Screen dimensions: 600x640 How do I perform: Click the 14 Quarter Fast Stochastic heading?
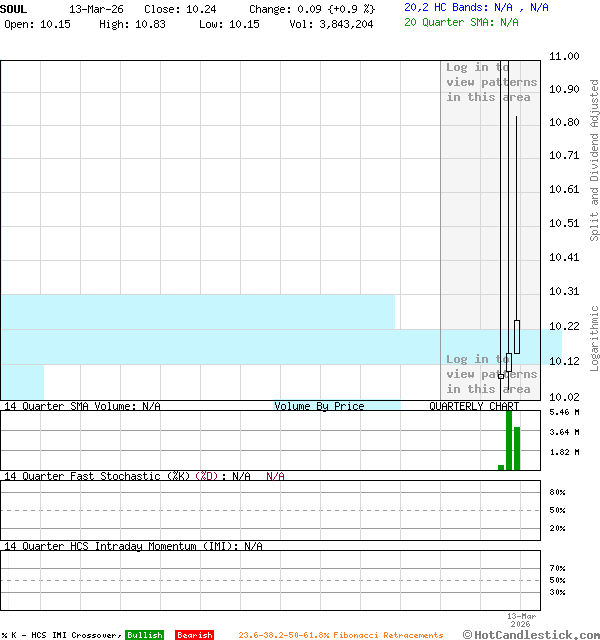[x=127, y=476]
